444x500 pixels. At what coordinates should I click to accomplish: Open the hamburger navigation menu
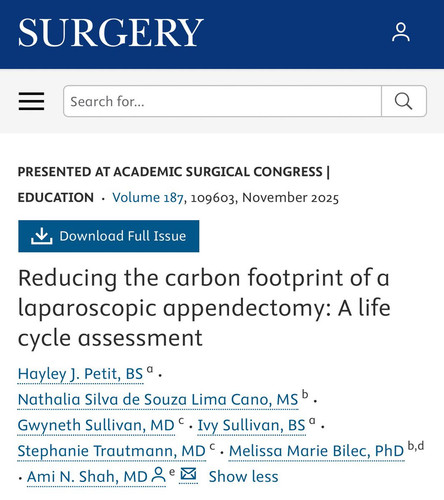[x=31, y=101]
